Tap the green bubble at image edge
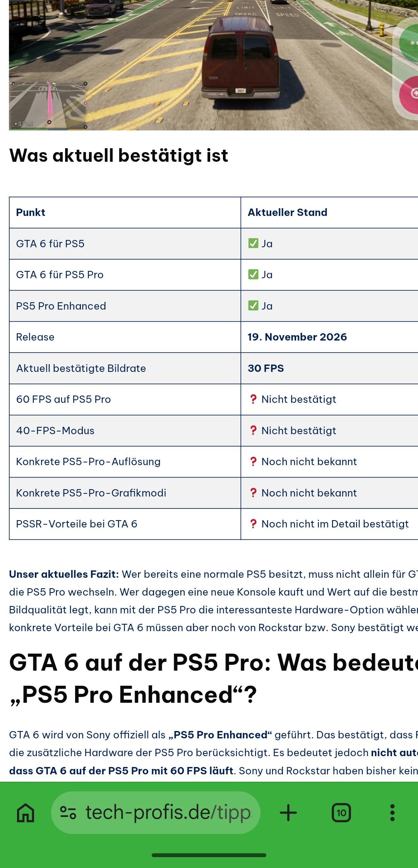This screenshot has width=418, height=868. [x=409, y=43]
